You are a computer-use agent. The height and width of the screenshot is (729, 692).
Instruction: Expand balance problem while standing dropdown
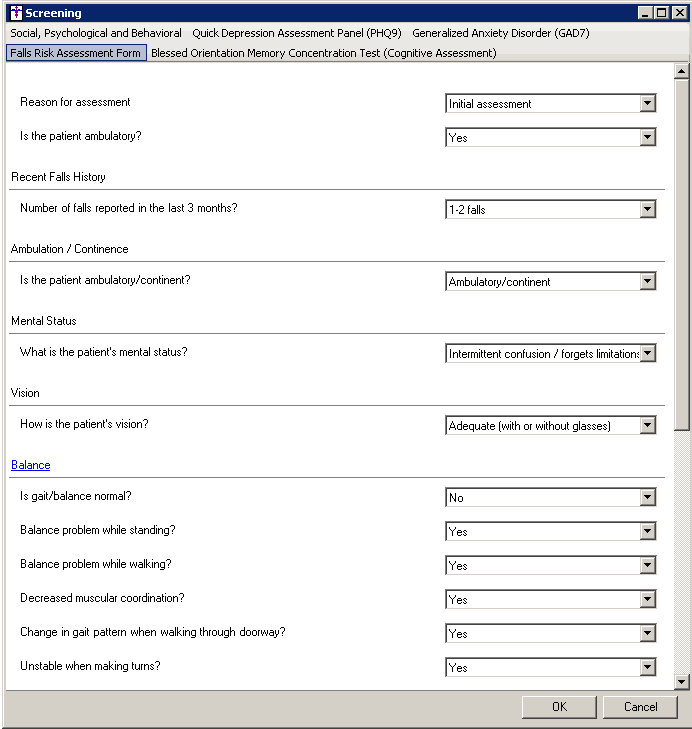click(648, 531)
